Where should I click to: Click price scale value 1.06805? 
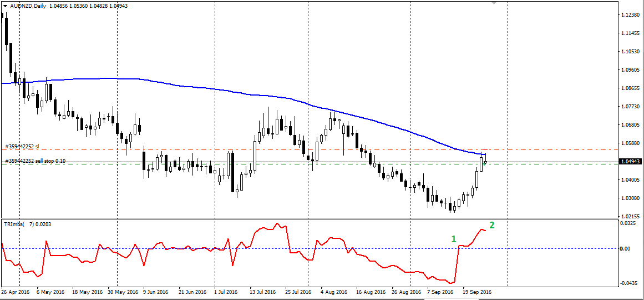click(632, 124)
